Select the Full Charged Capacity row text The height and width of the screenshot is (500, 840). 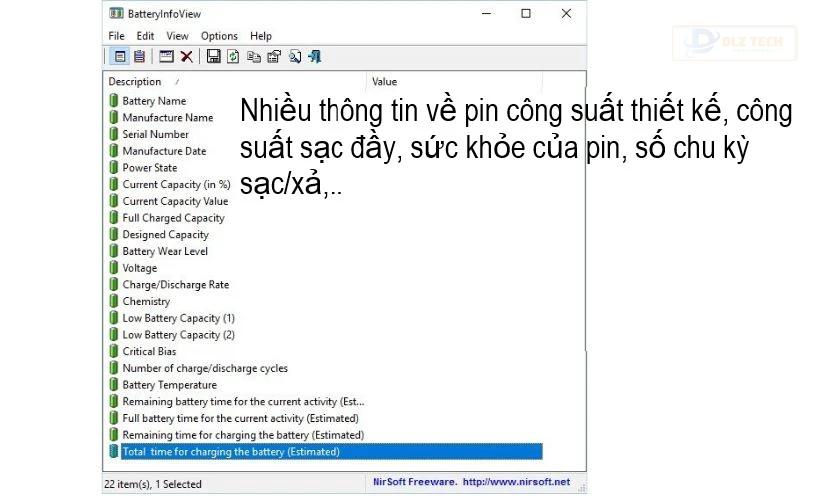pyautogui.click(x=174, y=218)
